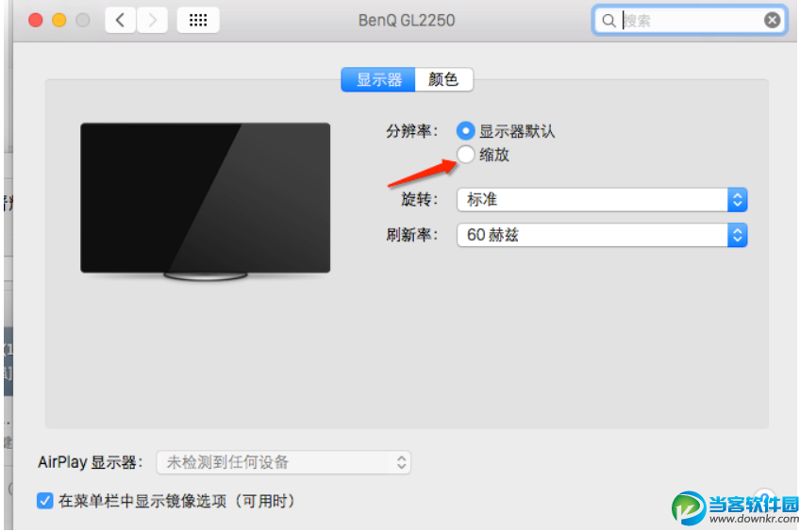800x532 pixels.
Task: Clear the search field with the X icon
Action: [x=772, y=21]
